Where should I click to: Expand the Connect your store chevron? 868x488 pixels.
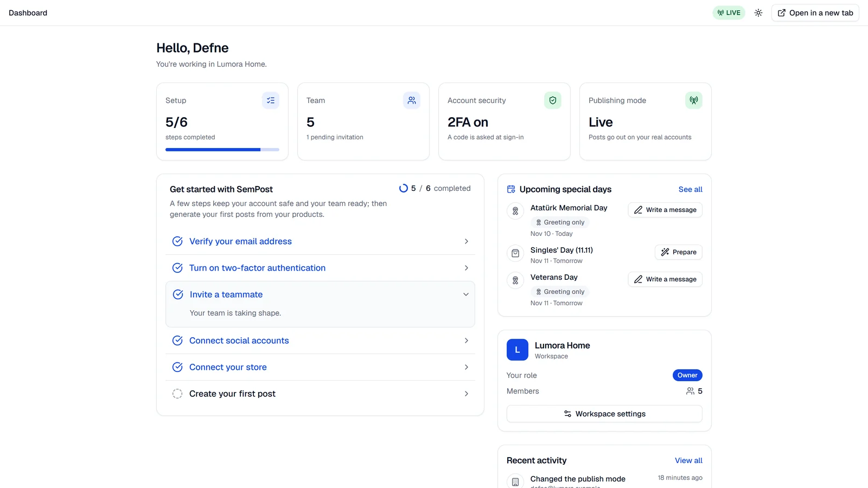point(467,367)
